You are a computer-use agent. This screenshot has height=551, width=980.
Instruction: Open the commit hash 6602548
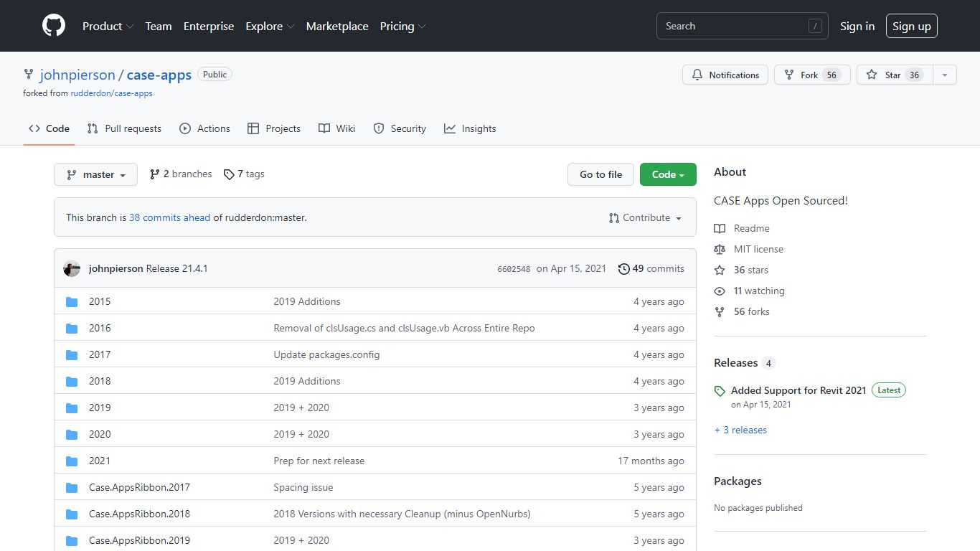(x=514, y=269)
